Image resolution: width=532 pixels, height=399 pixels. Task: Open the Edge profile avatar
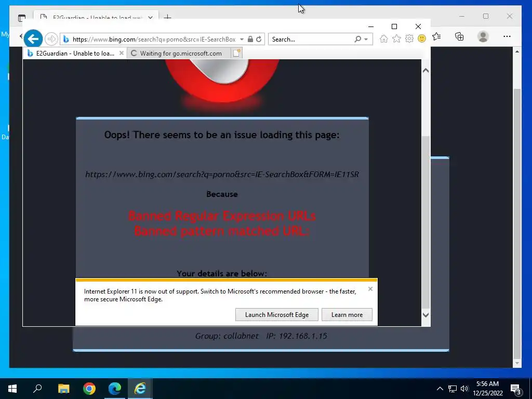(483, 36)
